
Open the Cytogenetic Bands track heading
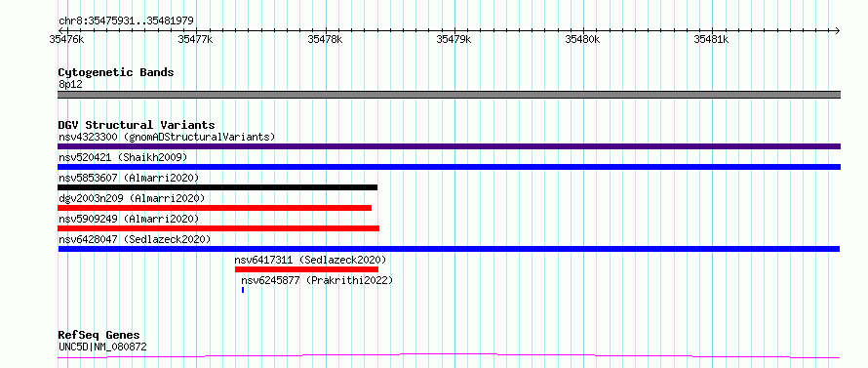coord(116,72)
